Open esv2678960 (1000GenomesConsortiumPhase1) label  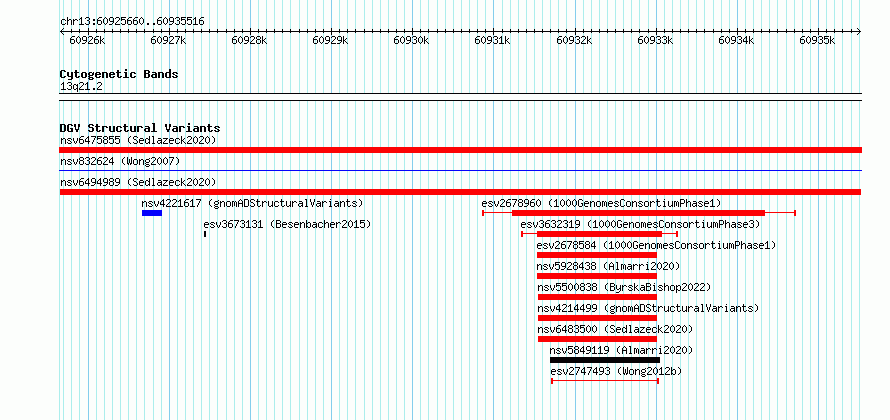pyautogui.click(x=601, y=203)
